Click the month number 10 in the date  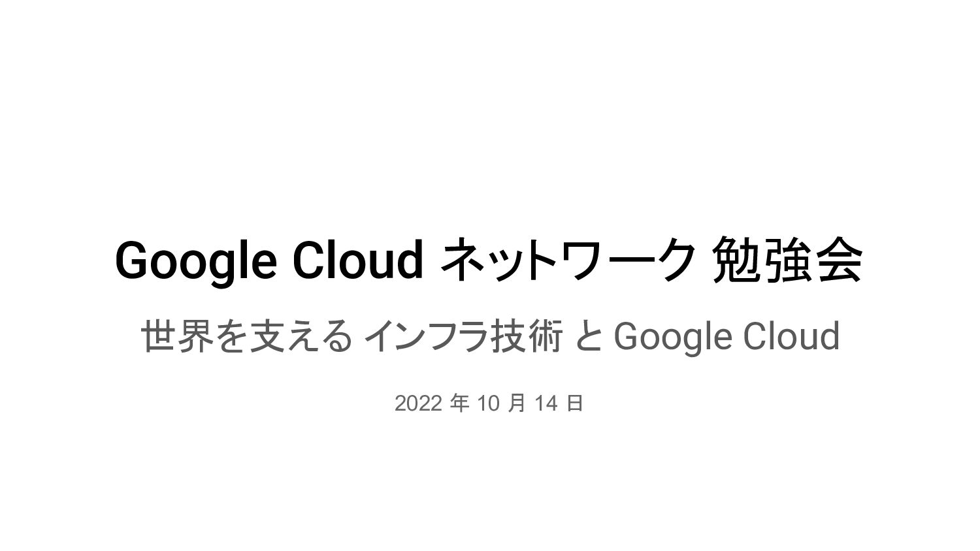(489, 404)
